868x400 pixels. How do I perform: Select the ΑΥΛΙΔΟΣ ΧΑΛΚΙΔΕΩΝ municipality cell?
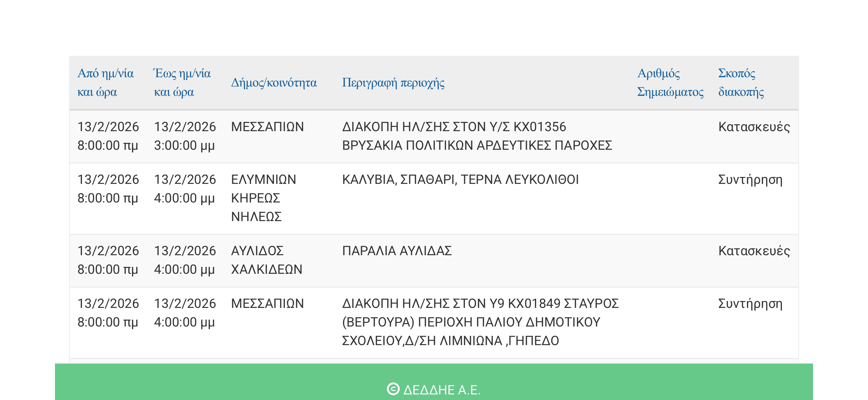coord(267,260)
